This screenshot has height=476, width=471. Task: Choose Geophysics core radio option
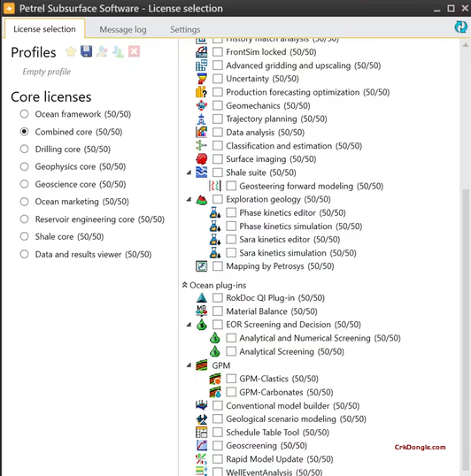24,166
